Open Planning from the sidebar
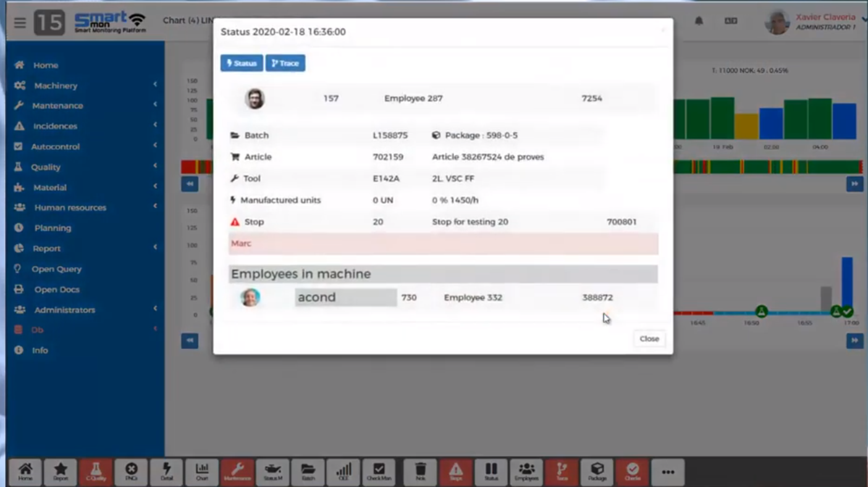This screenshot has height=487, width=868. coord(53,228)
